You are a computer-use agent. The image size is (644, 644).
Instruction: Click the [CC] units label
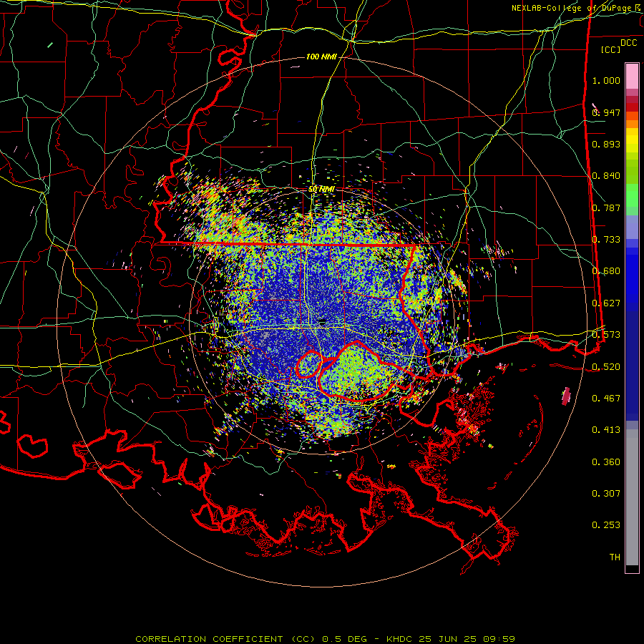pyautogui.click(x=611, y=49)
